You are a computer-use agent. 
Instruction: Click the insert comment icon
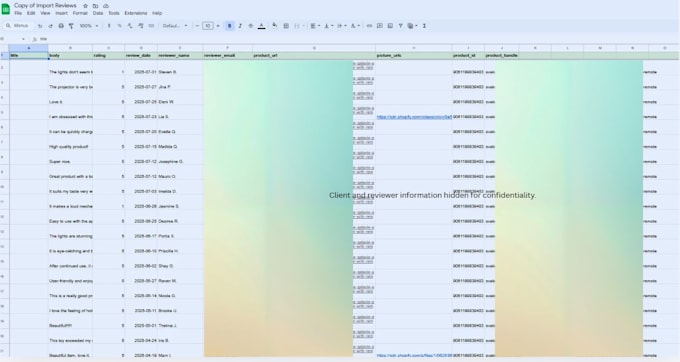click(x=379, y=26)
